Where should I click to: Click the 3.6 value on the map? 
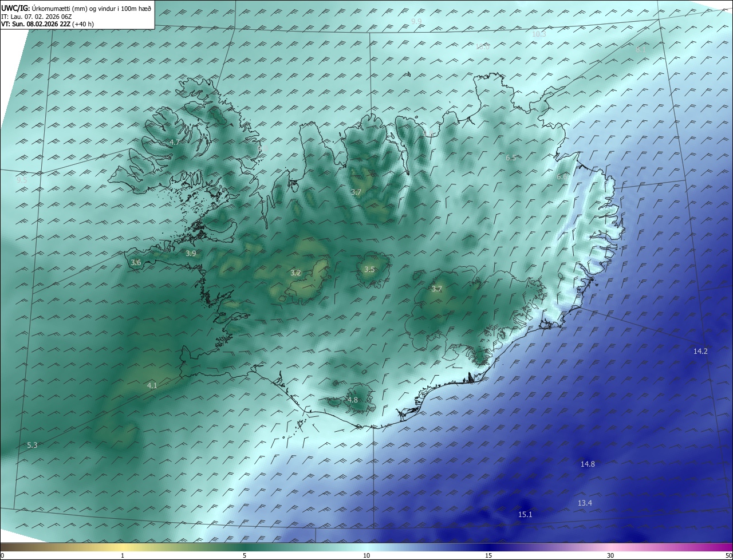coord(136,262)
